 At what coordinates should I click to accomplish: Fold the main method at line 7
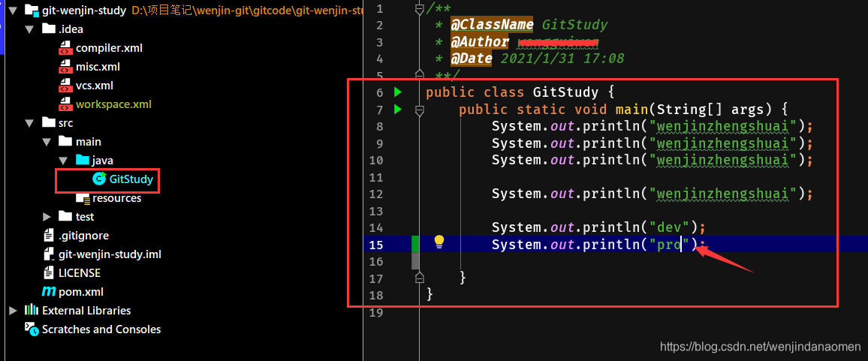pyautogui.click(x=419, y=112)
